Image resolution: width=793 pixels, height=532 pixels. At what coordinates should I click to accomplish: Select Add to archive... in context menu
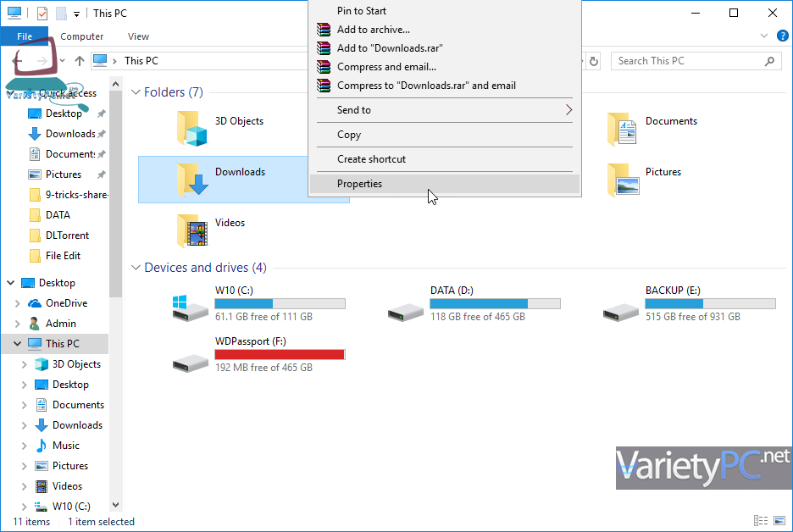coord(373,30)
